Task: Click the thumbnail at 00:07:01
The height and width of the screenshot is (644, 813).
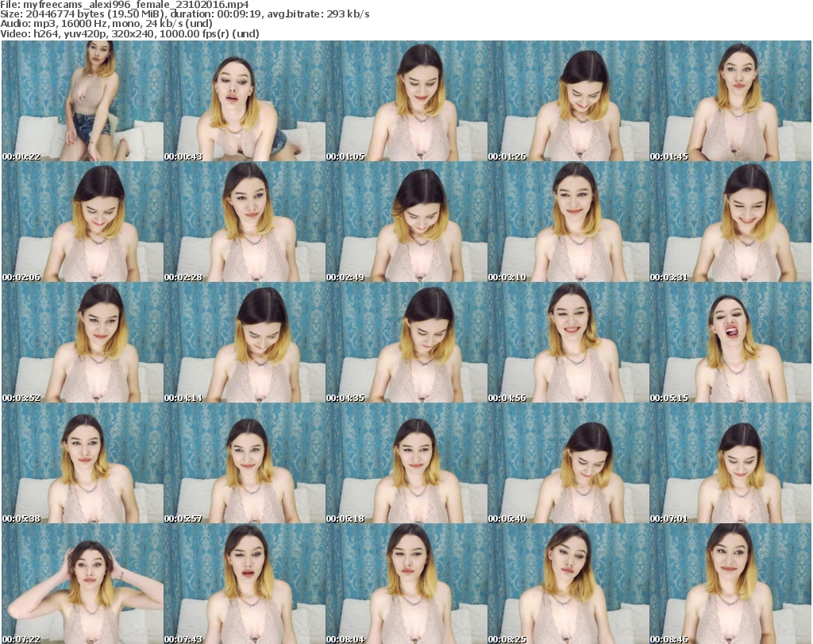Action: point(730,464)
